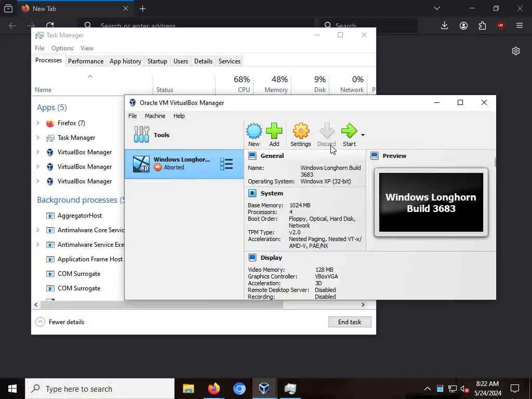Open Task Manager File menu
The image size is (532, 399).
(39, 48)
